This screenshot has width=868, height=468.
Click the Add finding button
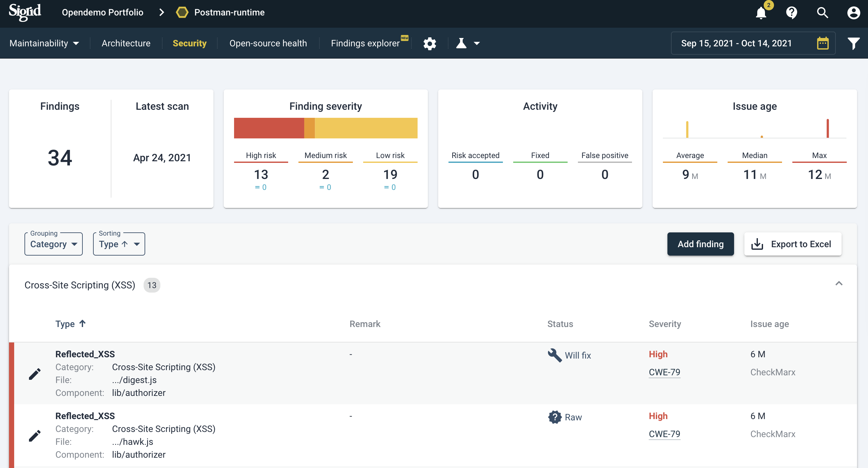click(x=700, y=244)
